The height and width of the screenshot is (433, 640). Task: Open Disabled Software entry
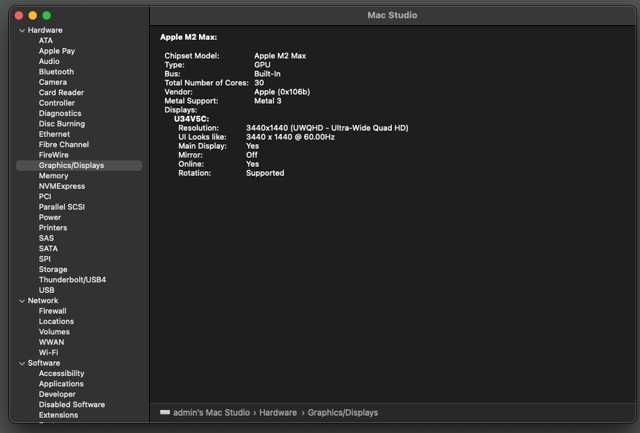(72, 405)
